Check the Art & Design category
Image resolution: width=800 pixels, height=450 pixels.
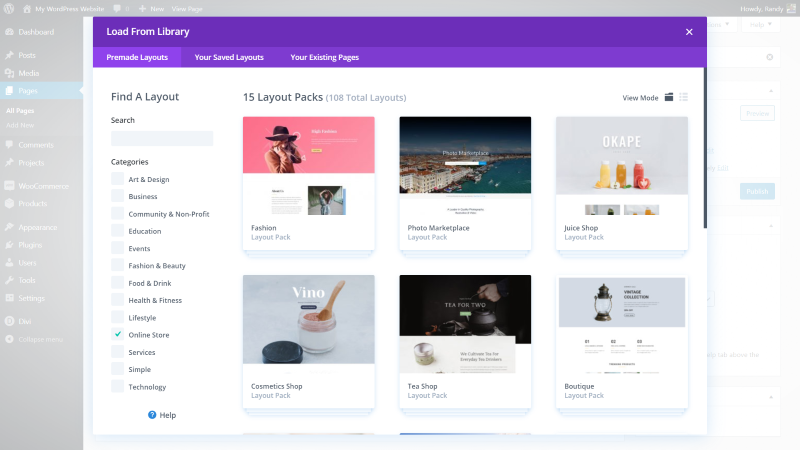[x=117, y=179]
